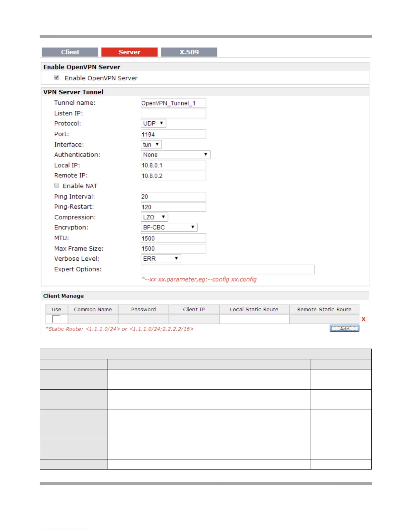Image resolution: width=411 pixels, height=532 pixels.
Task: Expand the Authentication dropdown
Action: pyautogui.click(x=176, y=154)
